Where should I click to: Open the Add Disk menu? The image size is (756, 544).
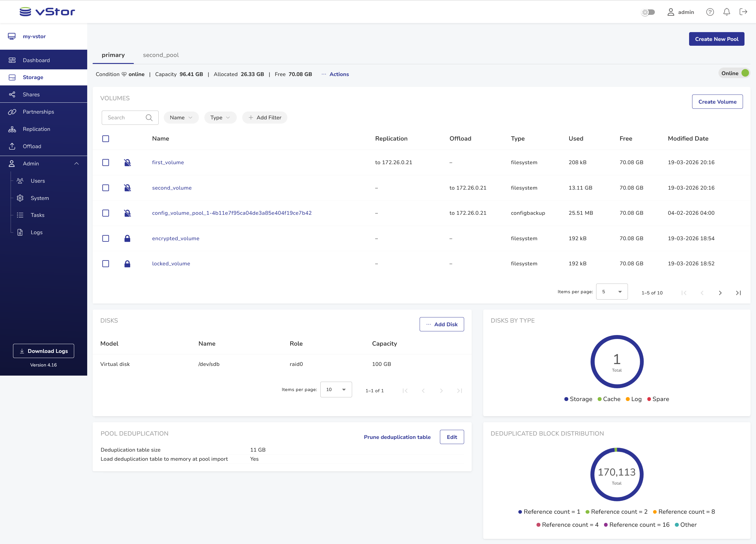click(x=442, y=324)
